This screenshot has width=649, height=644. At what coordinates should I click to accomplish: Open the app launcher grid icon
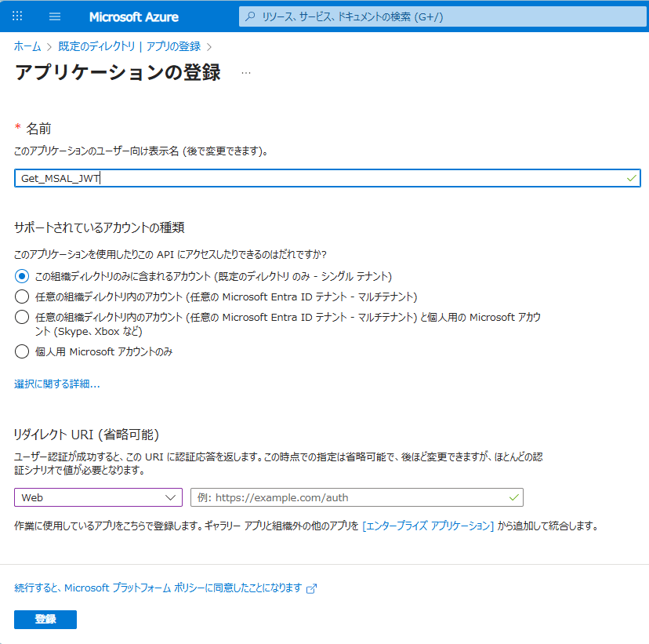coord(17,16)
